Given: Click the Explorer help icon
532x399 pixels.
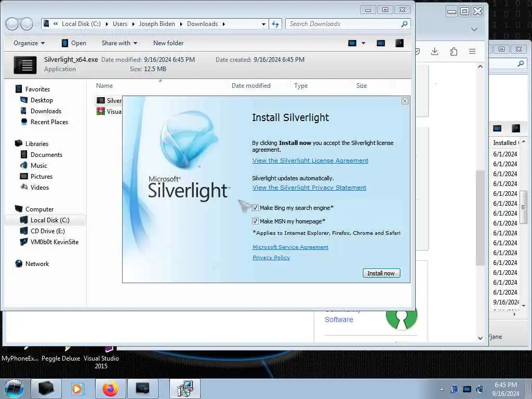Looking at the screenshot, I should [x=400, y=43].
